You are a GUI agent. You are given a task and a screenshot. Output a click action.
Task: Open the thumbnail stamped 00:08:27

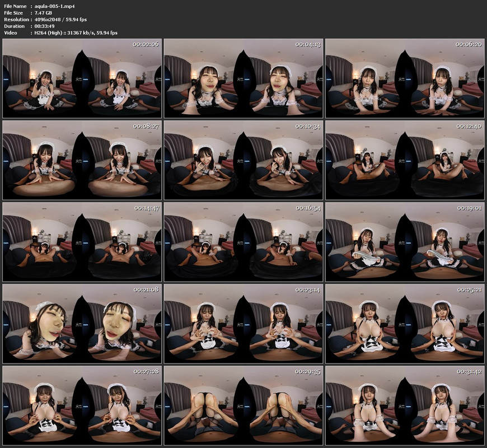click(82, 160)
